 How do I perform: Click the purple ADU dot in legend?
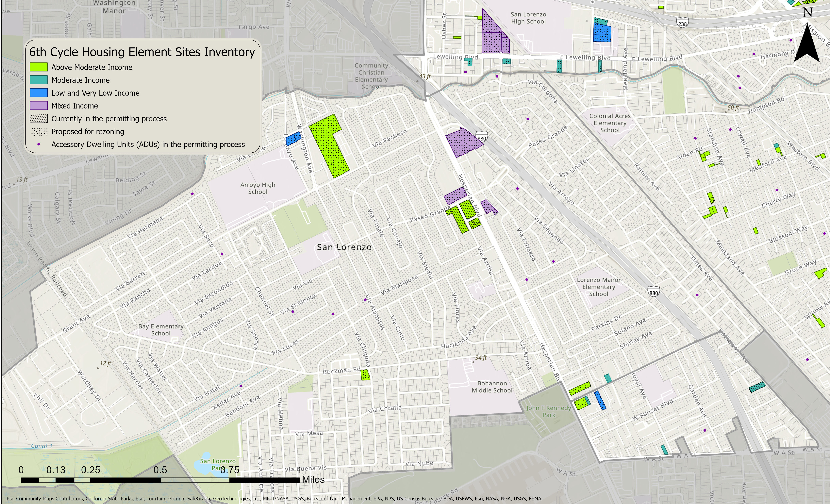[x=39, y=144]
